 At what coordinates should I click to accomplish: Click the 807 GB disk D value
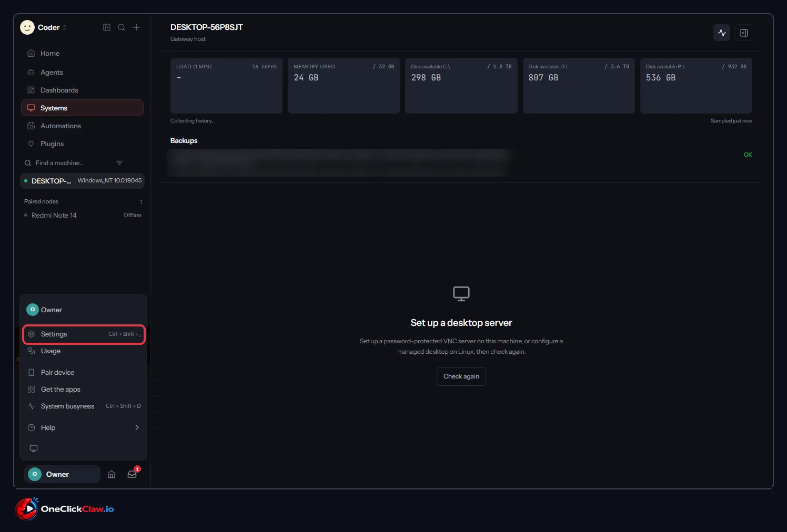point(543,78)
